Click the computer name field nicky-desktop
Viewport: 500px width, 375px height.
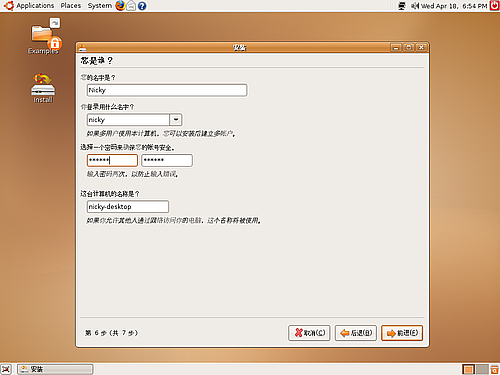click(x=128, y=207)
